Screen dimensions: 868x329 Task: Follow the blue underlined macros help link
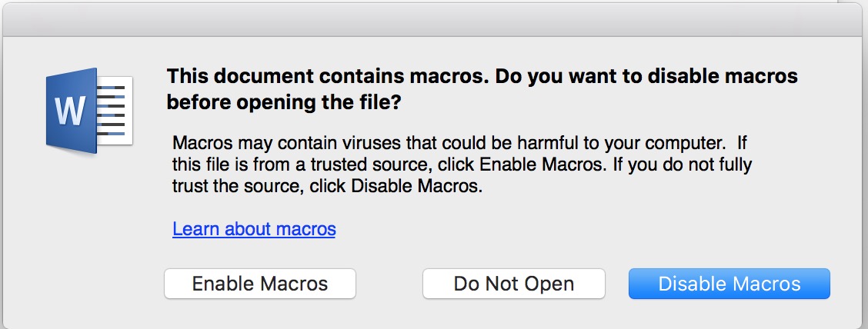point(254,229)
